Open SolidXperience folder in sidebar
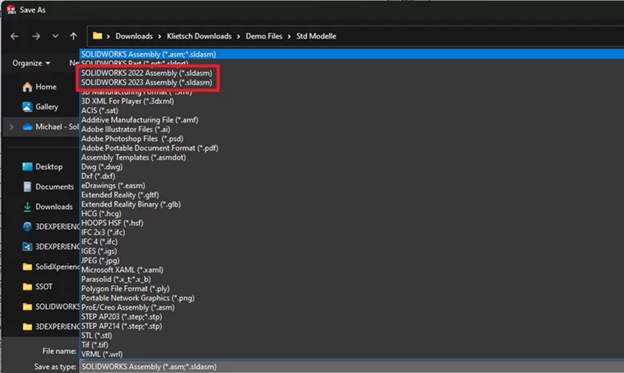This screenshot has width=624, height=373. pyautogui.click(x=51, y=267)
